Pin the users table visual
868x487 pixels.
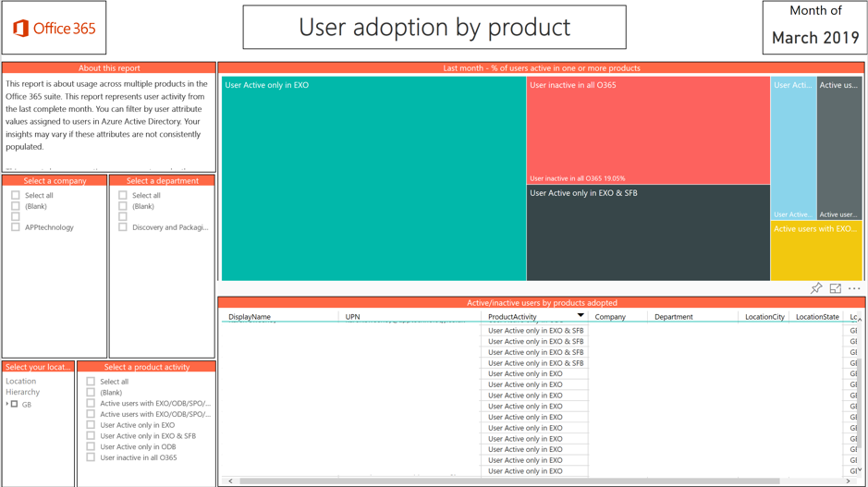(816, 289)
